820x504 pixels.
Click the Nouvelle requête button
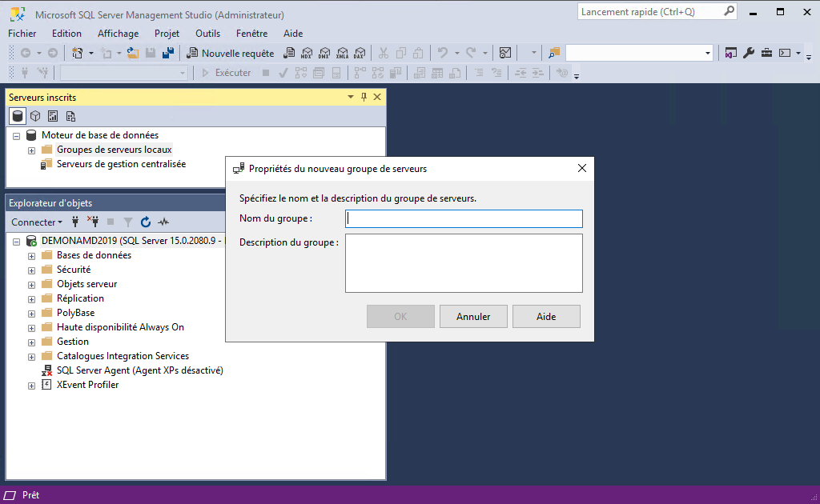[x=231, y=53]
